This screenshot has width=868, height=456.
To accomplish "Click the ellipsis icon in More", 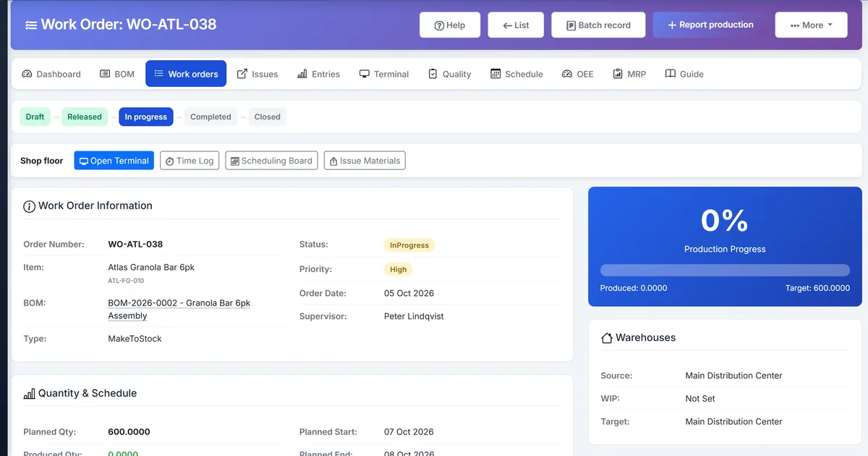I will point(795,25).
